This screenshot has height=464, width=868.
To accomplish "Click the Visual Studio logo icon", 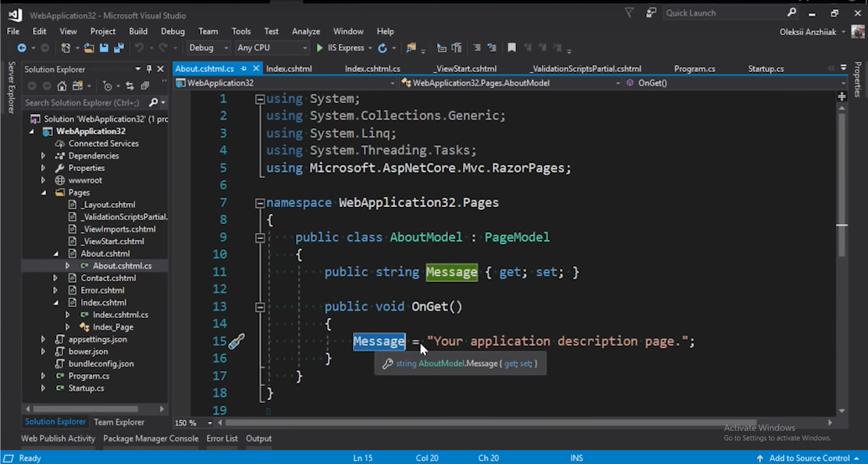I will 14,15.
